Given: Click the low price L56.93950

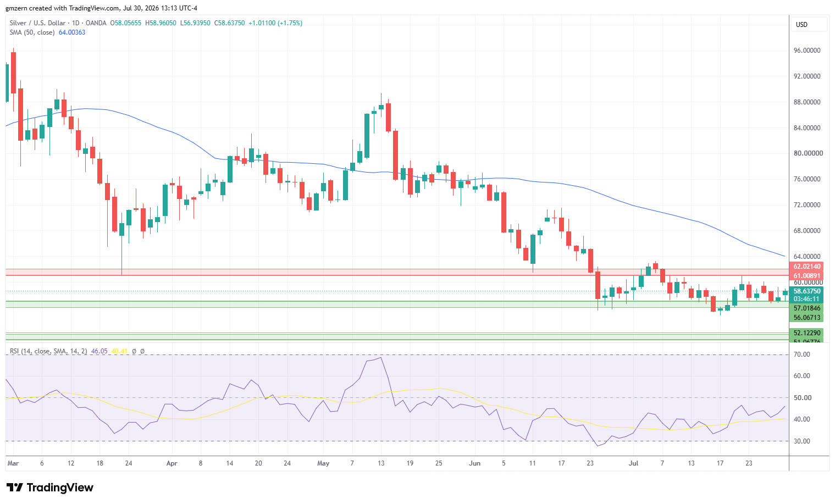Looking at the screenshot, I should tap(195, 23).
